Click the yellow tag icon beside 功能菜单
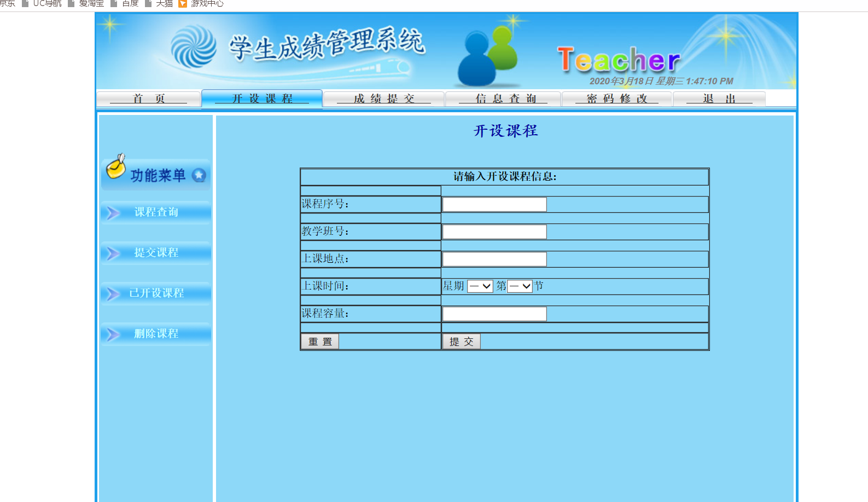 (x=116, y=166)
